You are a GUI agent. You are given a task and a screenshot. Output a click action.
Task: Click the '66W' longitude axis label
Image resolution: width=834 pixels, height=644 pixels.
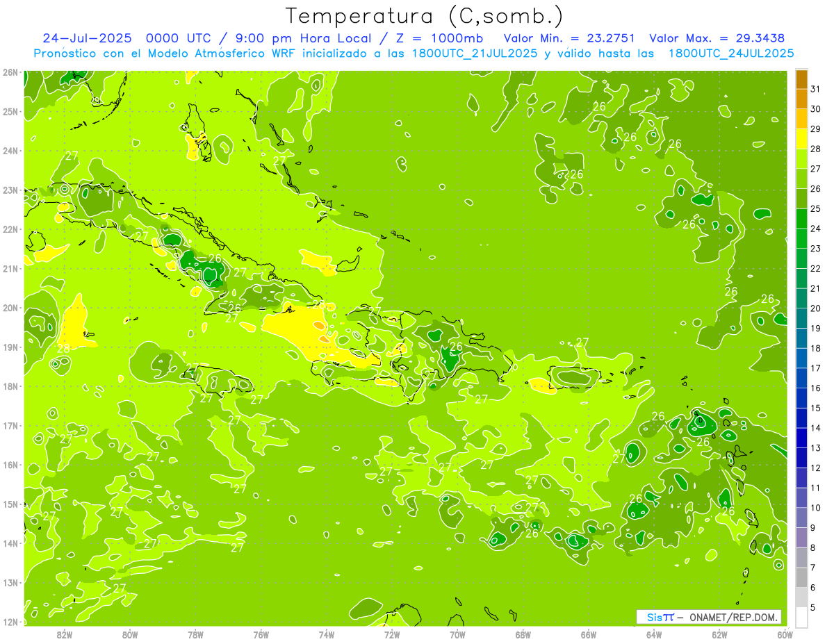click(x=588, y=634)
